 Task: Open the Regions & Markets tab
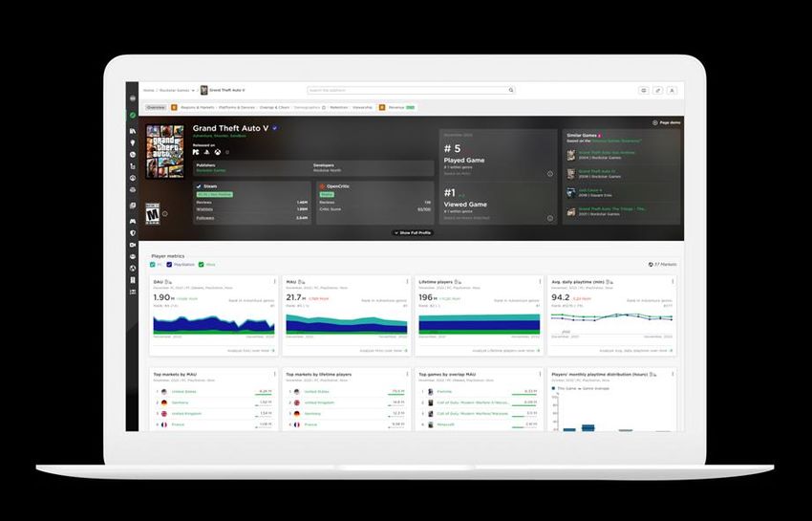pos(198,107)
